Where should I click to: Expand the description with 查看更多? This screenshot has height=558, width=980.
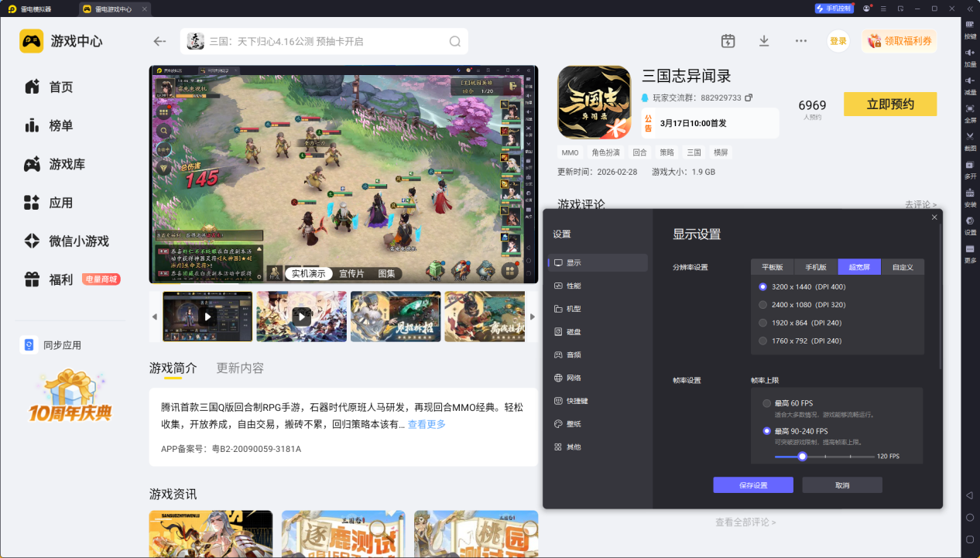coord(427,424)
